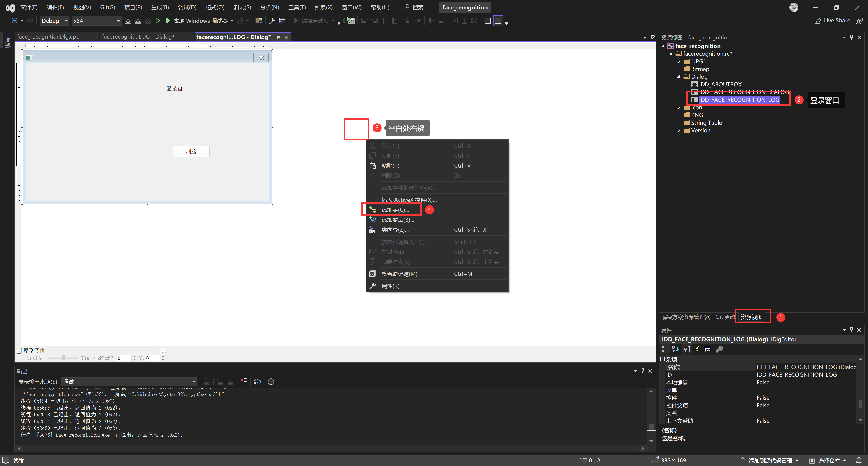This screenshot has height=466, width=868.
Task: Click Start Without Debugging icon
Action: (157, 21)
